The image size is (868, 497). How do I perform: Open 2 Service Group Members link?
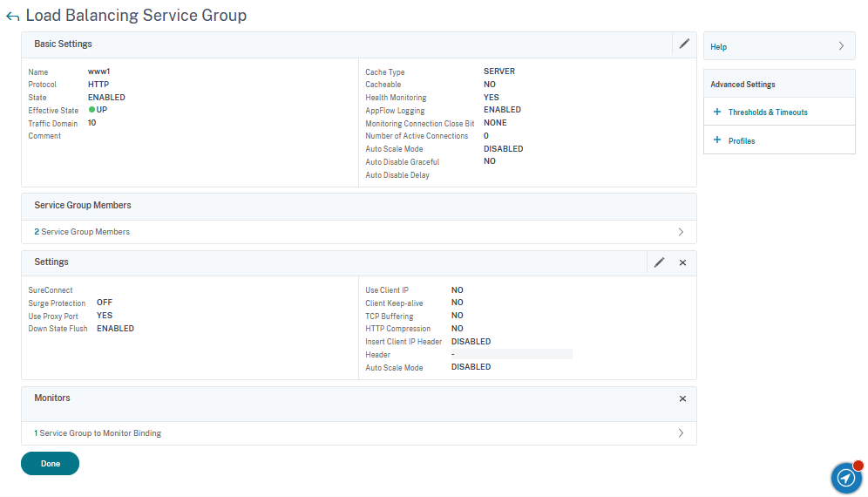[82, 232]
